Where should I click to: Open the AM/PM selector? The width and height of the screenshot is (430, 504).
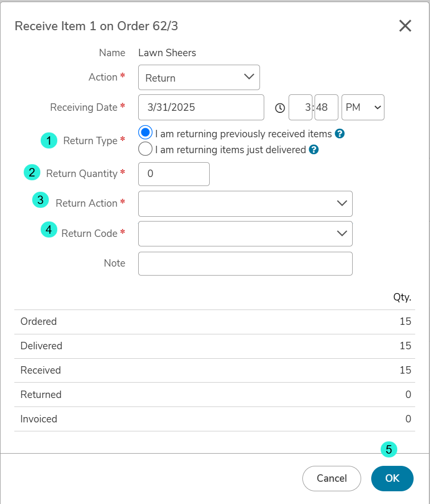click(363, 108)
